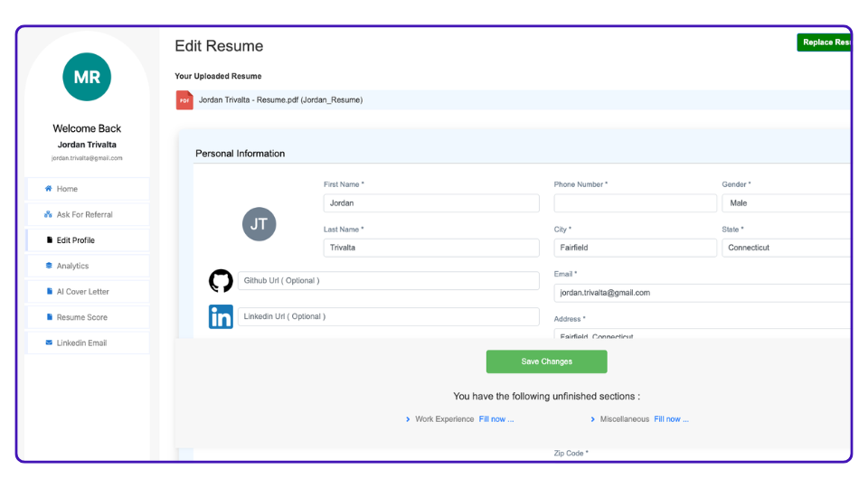Go to AI Cover Letter page
The image size is (868, 488).
(x=82, y=292)
